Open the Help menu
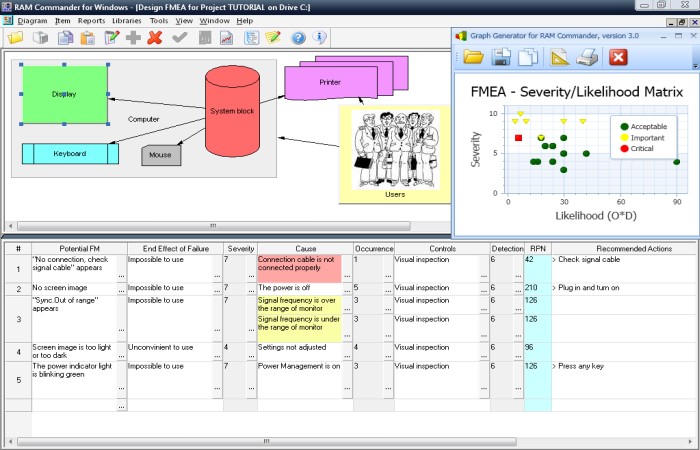Viewport: 700px width, 450px height. click(245, 21)
